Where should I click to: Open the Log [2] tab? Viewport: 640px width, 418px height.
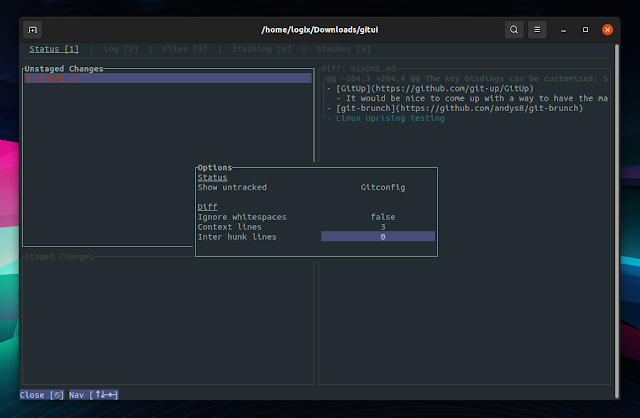pos(120,49)
